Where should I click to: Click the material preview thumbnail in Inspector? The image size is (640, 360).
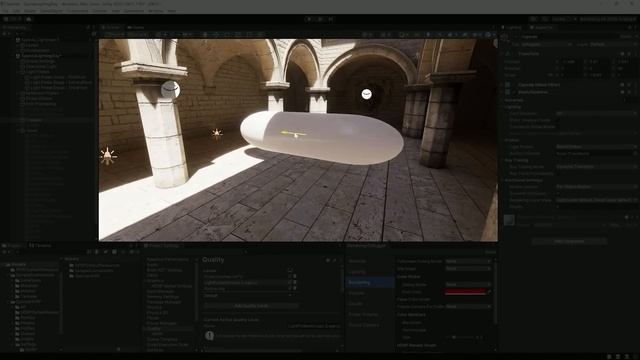coord(509,220)
